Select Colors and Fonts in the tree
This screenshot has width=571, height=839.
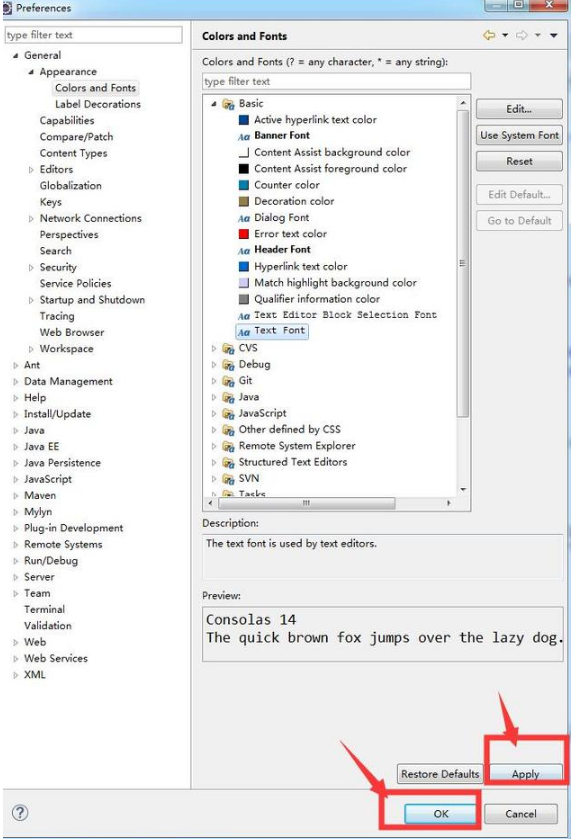click(x=96, y=88)
